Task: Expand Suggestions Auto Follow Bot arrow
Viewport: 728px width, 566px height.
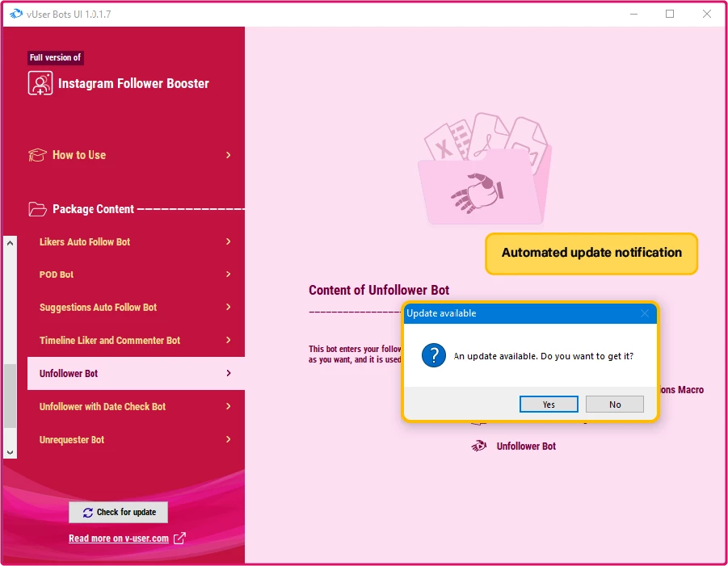Action: 229,307
